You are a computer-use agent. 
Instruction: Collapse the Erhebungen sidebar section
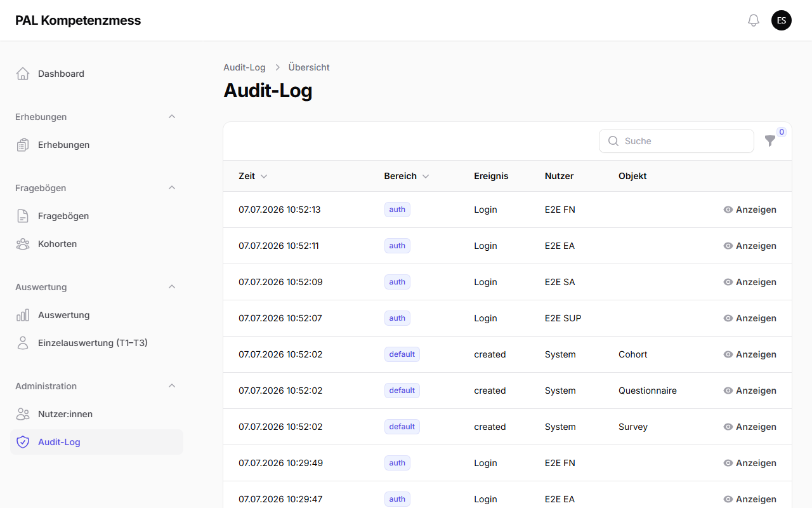point(172,117)
